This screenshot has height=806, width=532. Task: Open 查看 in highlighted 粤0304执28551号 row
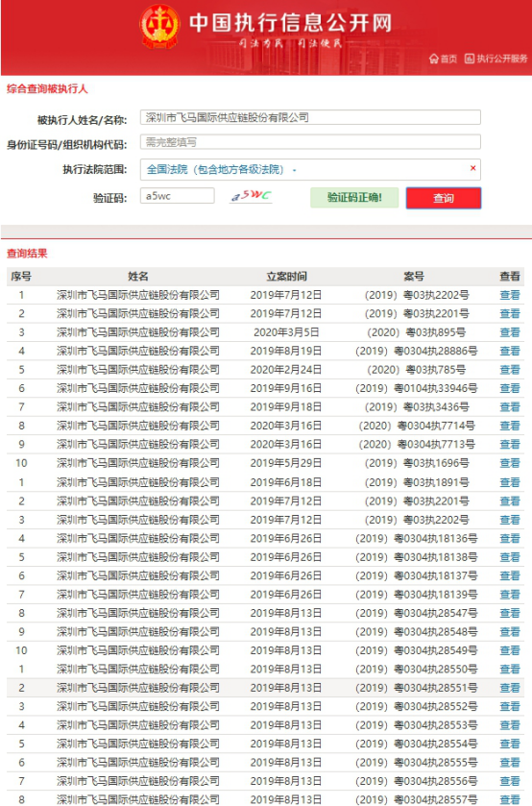click(510, 688)
